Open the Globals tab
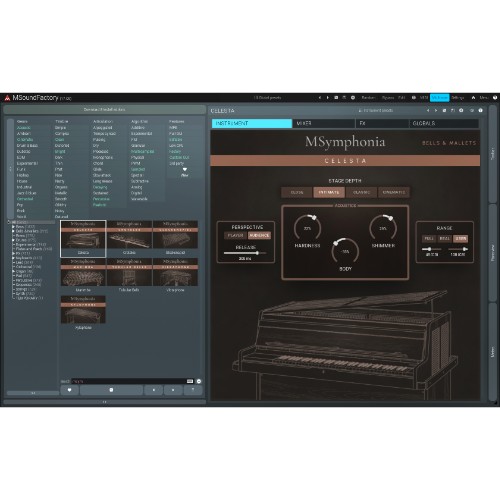This screenshot has height=500, width=500. 444,123
